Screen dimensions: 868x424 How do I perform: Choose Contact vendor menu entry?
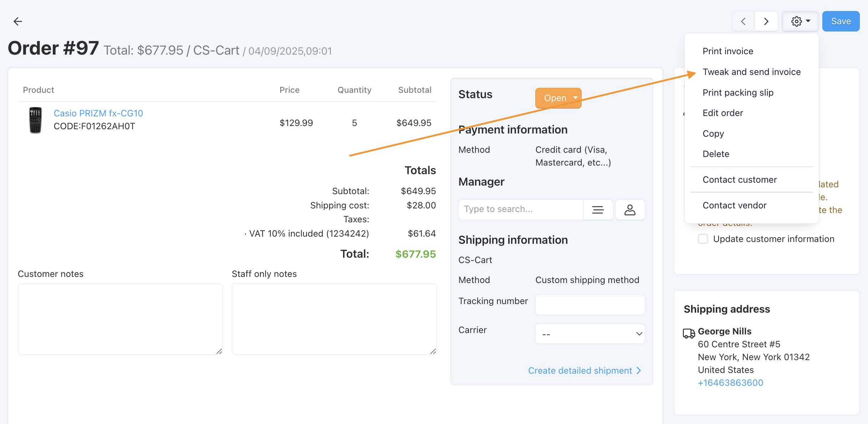click(734, 205)
